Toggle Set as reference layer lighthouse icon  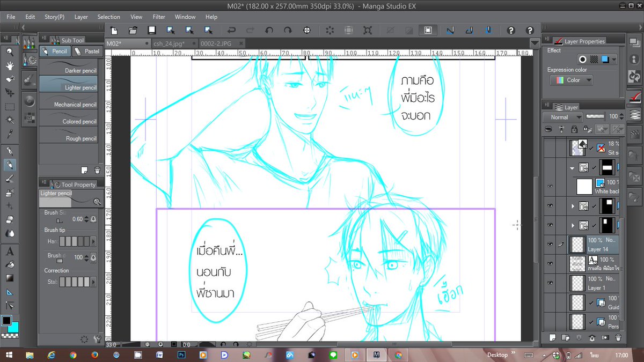[x=561, y=129]
